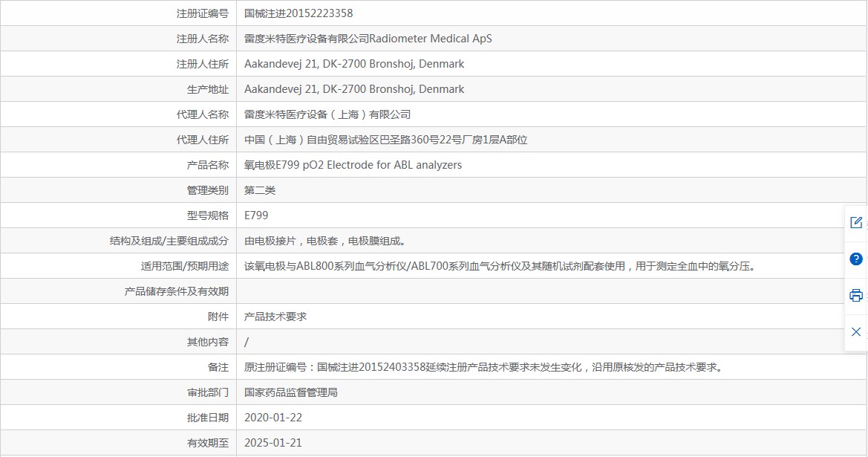The image size is (868, 457).
Task: Click the 注册证编号 label cell
Action: [x=203, y=13]
